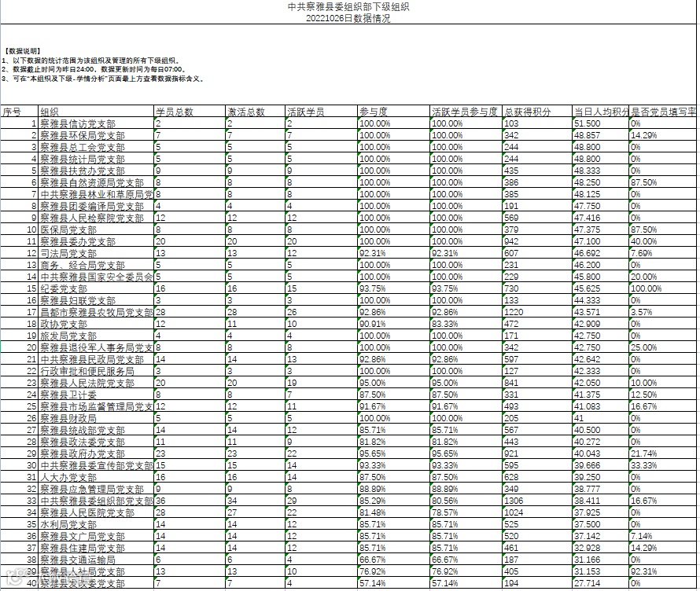
Task: Select the 纪委党支部 cell
Action: point(95,288)
